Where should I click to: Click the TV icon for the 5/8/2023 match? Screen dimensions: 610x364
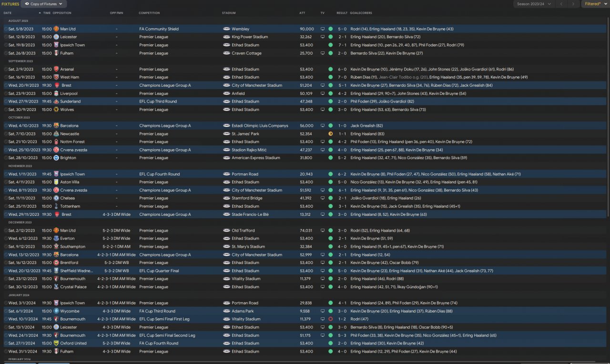point(323,29)
